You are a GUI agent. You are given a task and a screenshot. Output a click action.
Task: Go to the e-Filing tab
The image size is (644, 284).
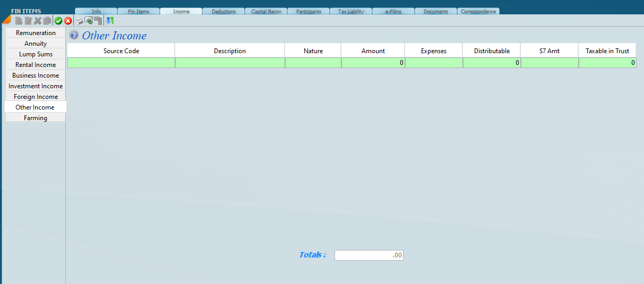click(393, 11)
